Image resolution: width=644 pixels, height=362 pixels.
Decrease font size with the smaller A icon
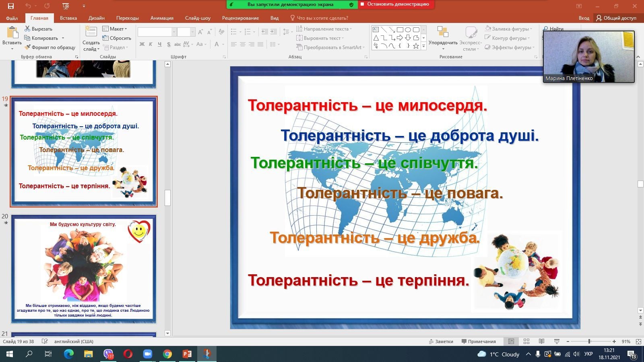point(210,32)
